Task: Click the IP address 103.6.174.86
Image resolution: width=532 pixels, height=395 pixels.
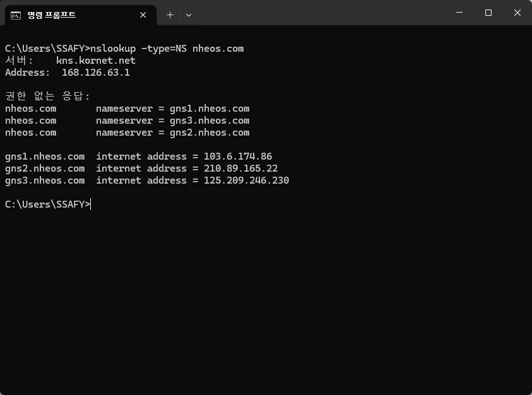Action: coord(238,156)
